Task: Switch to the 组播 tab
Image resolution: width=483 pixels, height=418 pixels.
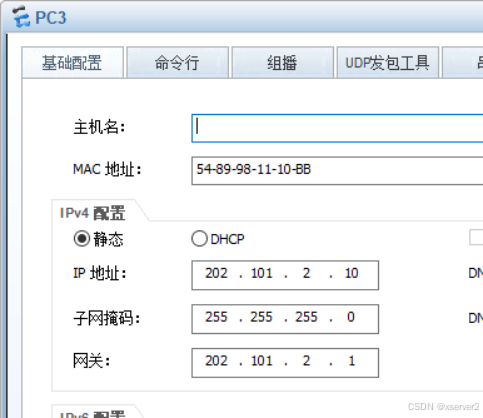Action: (282, 62)
